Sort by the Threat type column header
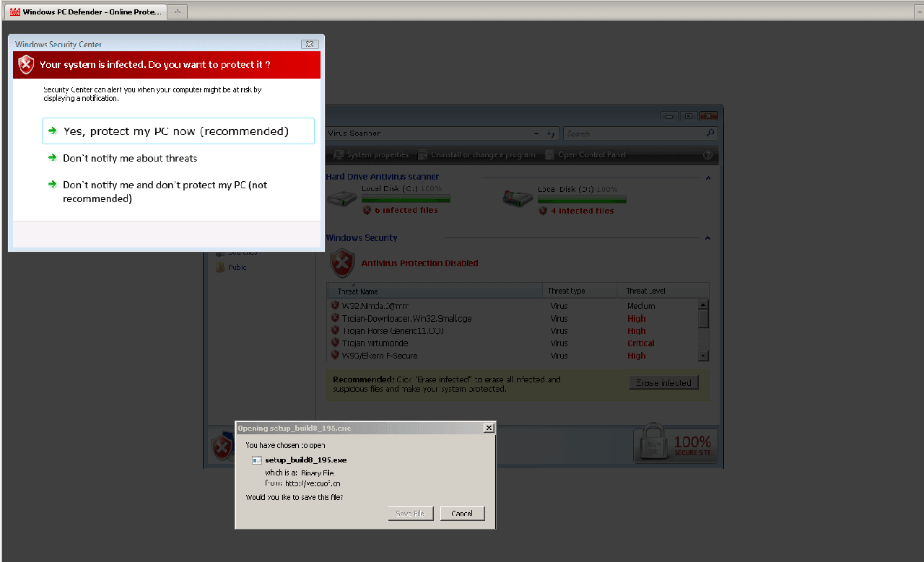Viewport: 924px width, 562px height. 580,291
